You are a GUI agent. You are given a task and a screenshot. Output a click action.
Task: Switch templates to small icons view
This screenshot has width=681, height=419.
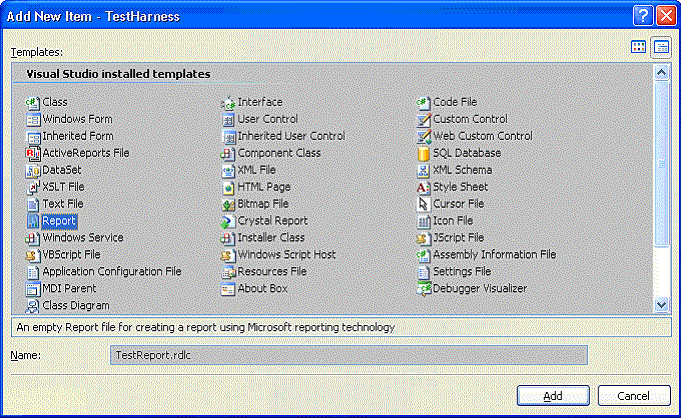click(x=661, y=47)
